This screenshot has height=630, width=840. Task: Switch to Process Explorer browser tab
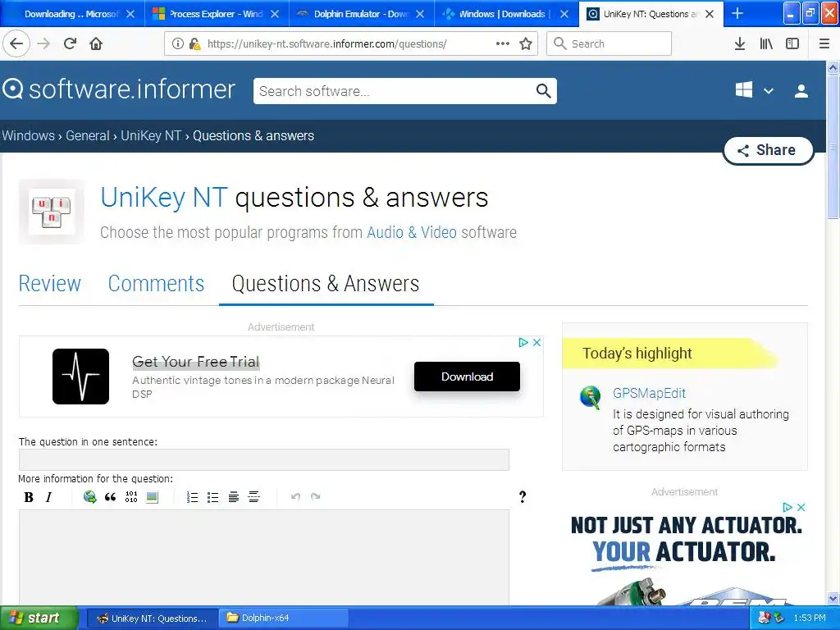216,14
